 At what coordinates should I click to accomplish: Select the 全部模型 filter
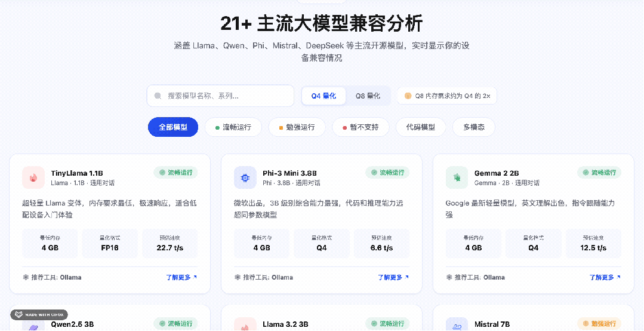click(x=173, y=127)
